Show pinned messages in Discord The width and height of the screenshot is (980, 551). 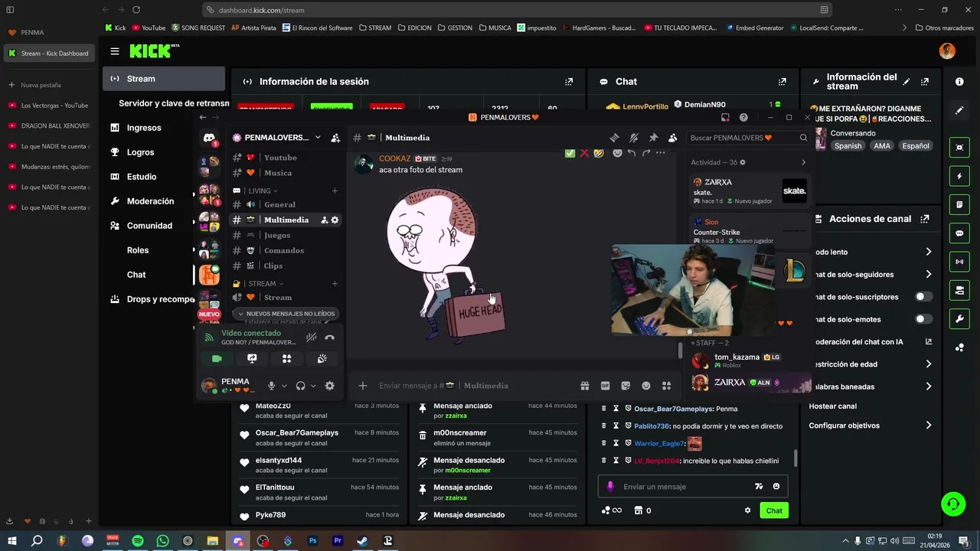point(653,138)
